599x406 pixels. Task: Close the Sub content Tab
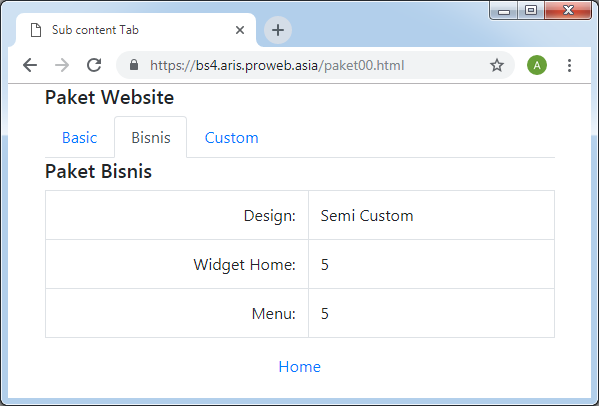[240, 30]
